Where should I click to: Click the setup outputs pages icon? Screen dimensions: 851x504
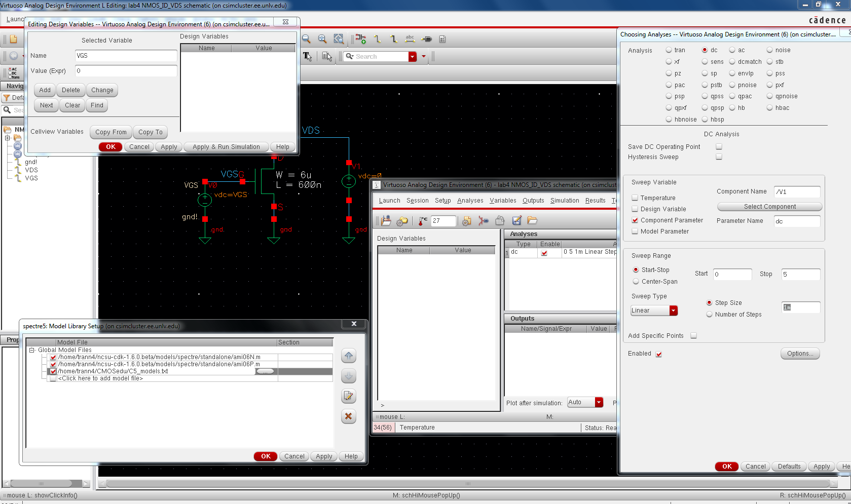pos(500,221)
